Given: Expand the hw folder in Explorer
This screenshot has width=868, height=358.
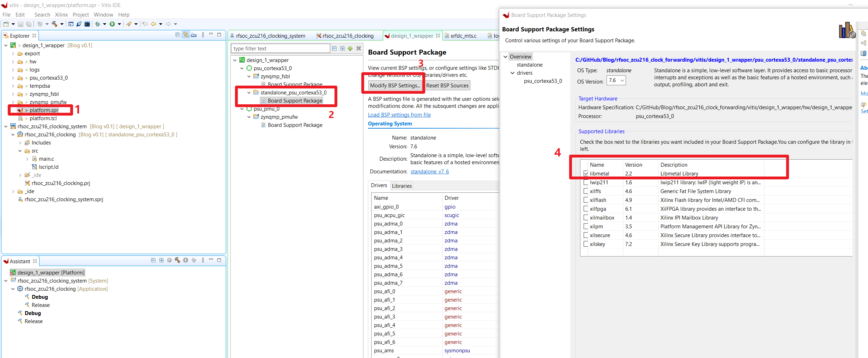Looking at the screenshot, I should [13, 62].
